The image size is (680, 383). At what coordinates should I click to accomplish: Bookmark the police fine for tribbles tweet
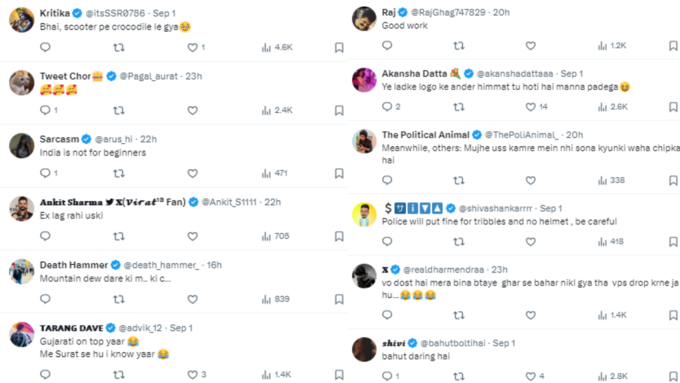[673, 242]
